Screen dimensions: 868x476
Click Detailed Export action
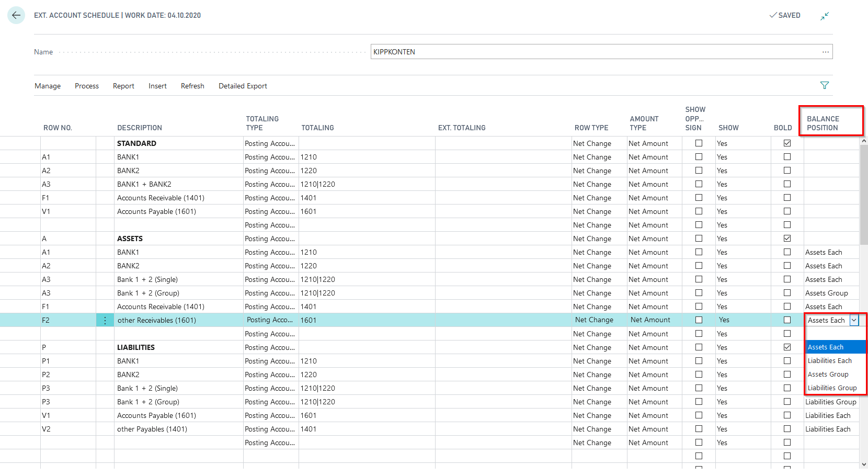click(x=243, y=86)
